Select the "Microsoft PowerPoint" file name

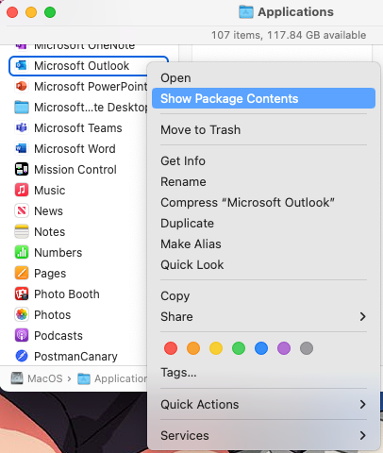point(91,86)
